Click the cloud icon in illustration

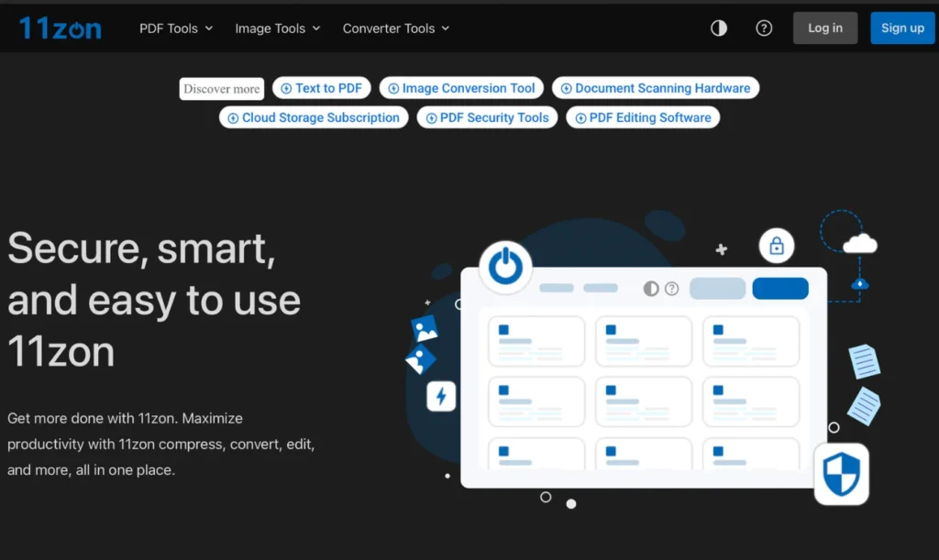coord(859,244)
